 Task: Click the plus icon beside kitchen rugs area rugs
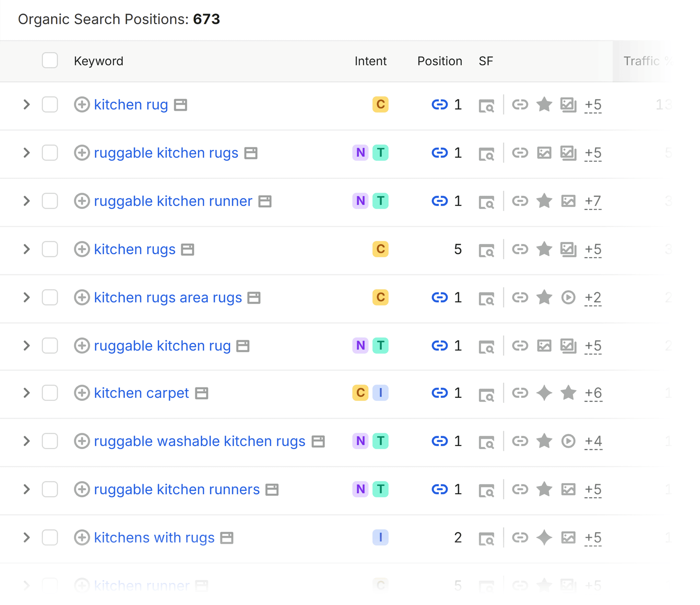(x=82, y=297)
